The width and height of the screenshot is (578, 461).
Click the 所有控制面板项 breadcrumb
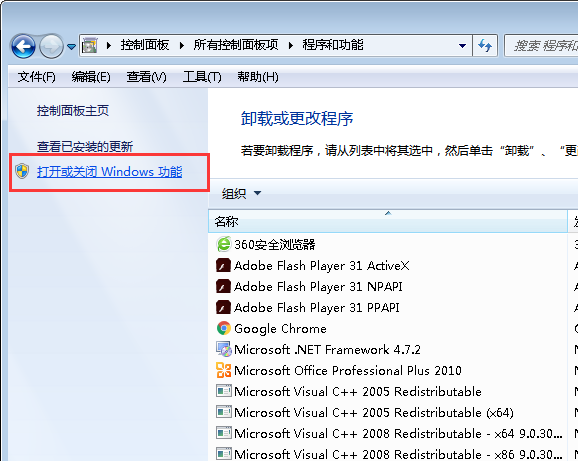coord(236,45)
